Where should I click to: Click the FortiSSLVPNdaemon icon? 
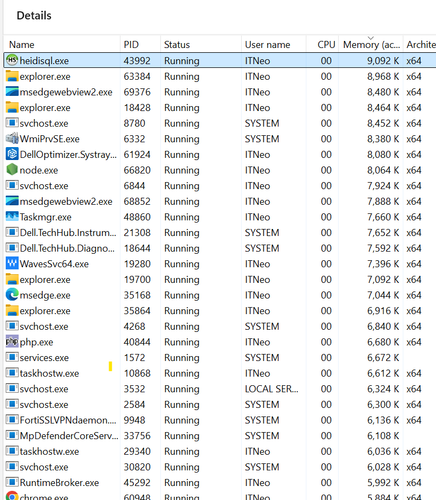[x=12, y=420]
